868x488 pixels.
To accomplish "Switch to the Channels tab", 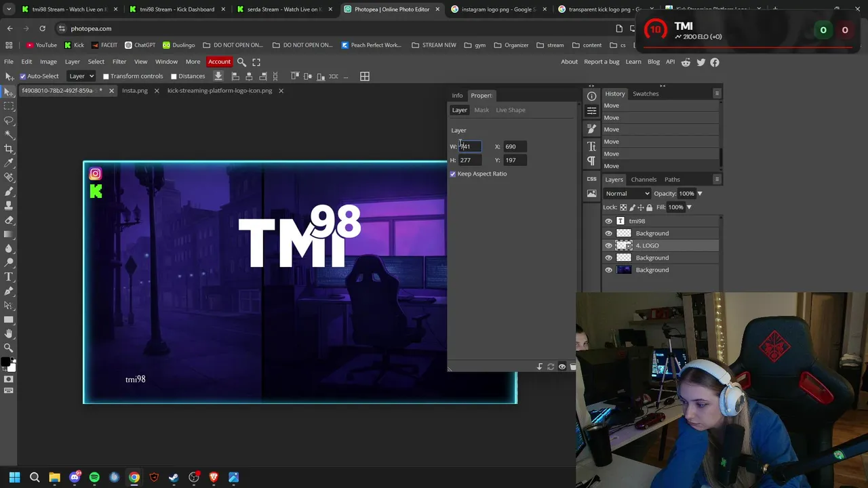I will (x=644, y=180).
